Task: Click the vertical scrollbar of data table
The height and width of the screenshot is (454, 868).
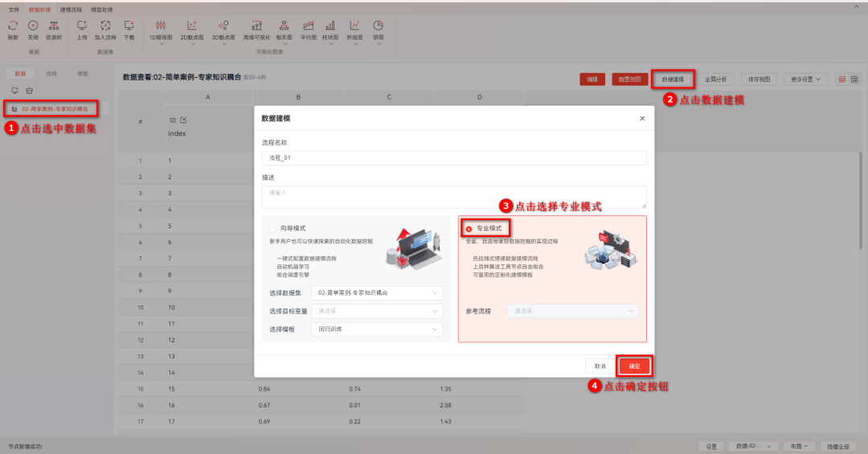Action: coord(860,201)
